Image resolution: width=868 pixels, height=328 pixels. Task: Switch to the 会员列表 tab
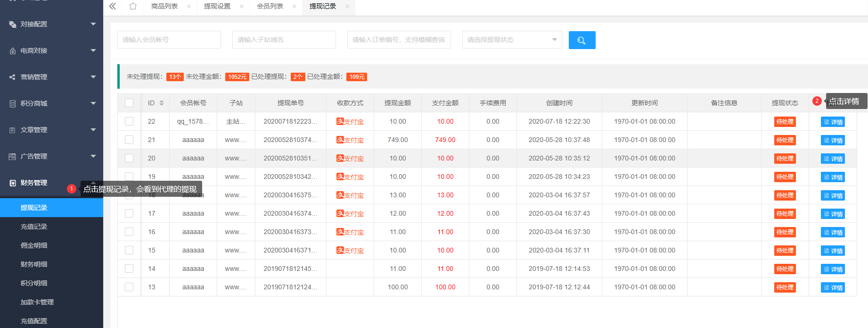point(270,6)
